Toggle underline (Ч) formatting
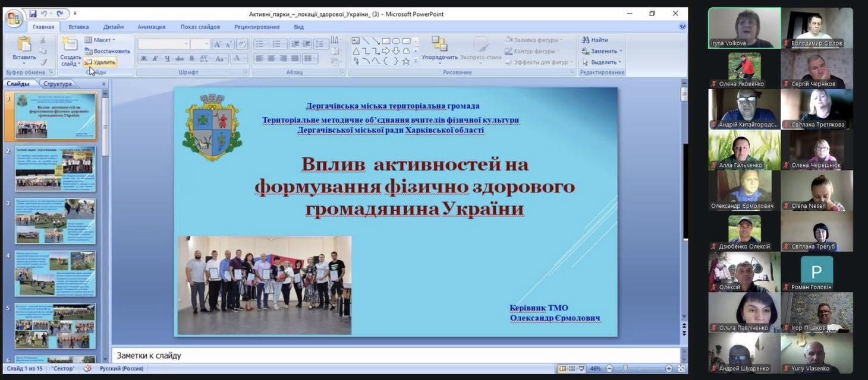Image resolution: width=868 pixels, height=380 pixels. (x=167, y=59)
